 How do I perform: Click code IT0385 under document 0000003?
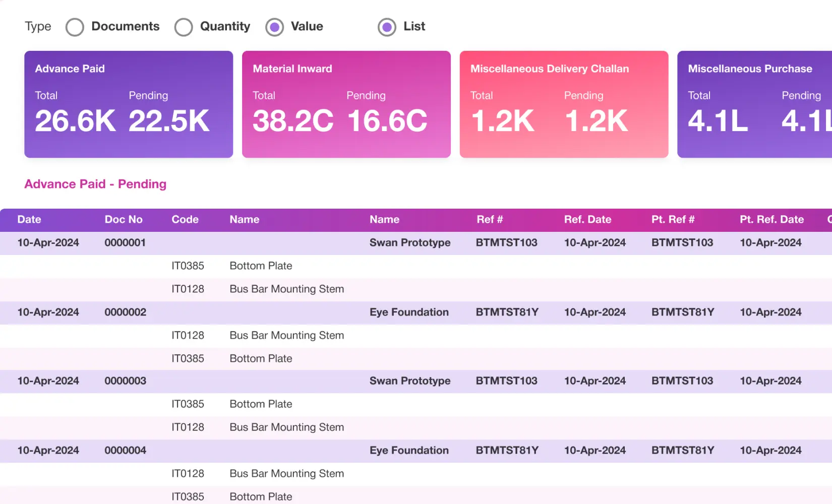tap(188, 404)
